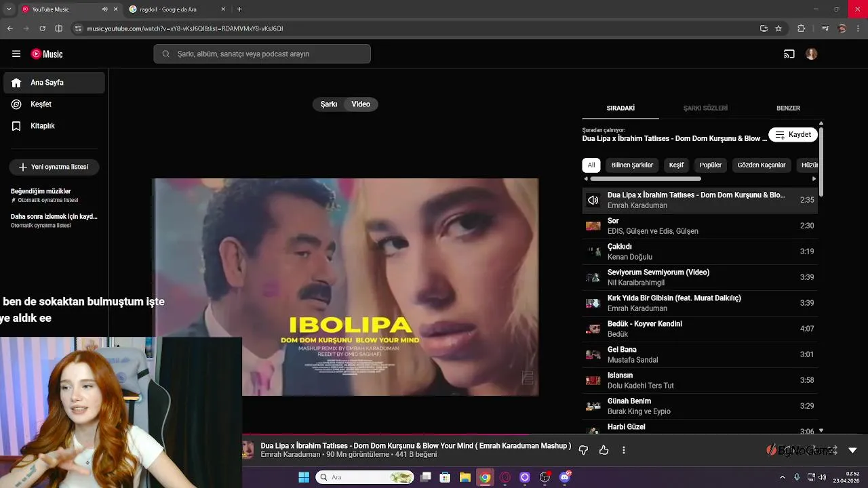Open the BENZER tab
Screen dimensions: 868x488
[788, 108]
